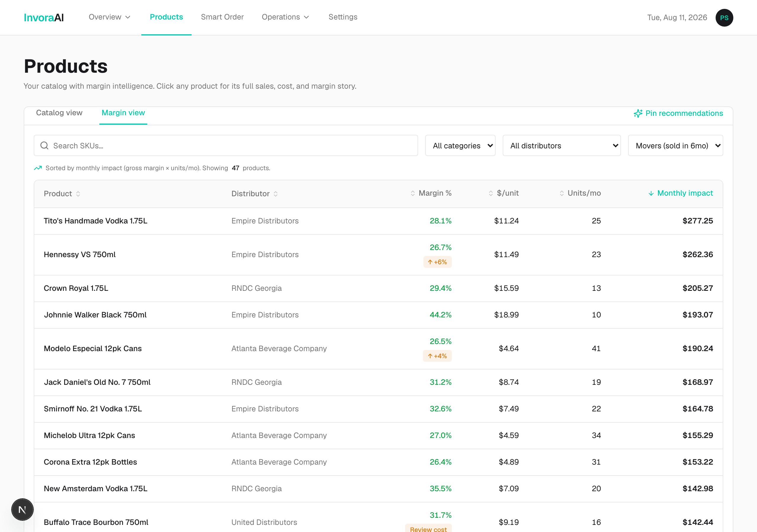Click the Pin recommendations sparkle icon

[638, 113]
